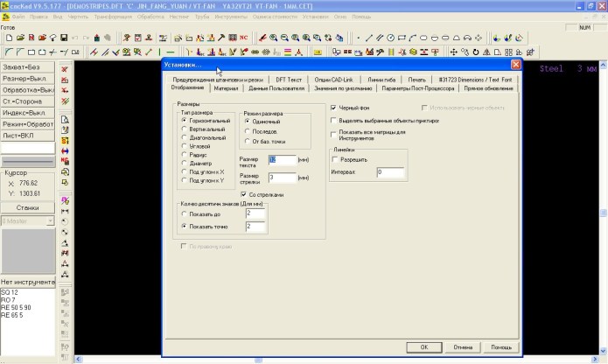Select the ellipse drawing tool
The image size is (608, 364).
(423, 38)
